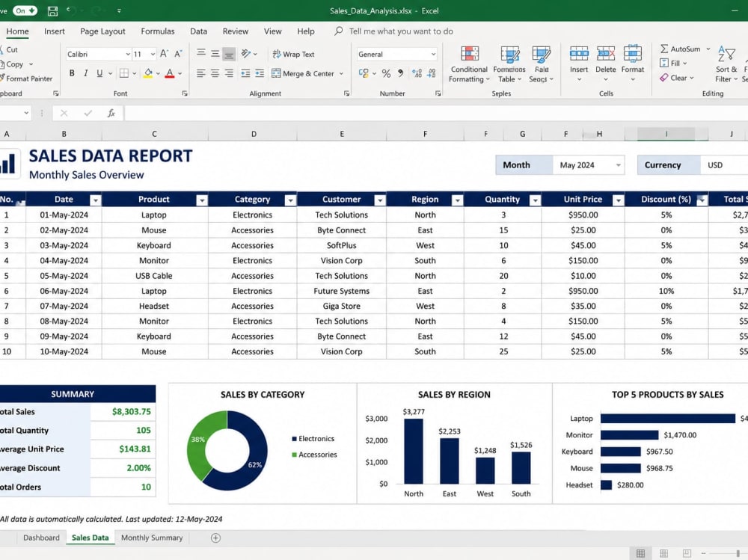Click the Insert Function fx icon
This screenshot has width=748, height=560.
pyautogui.click(x=111, y=113)
